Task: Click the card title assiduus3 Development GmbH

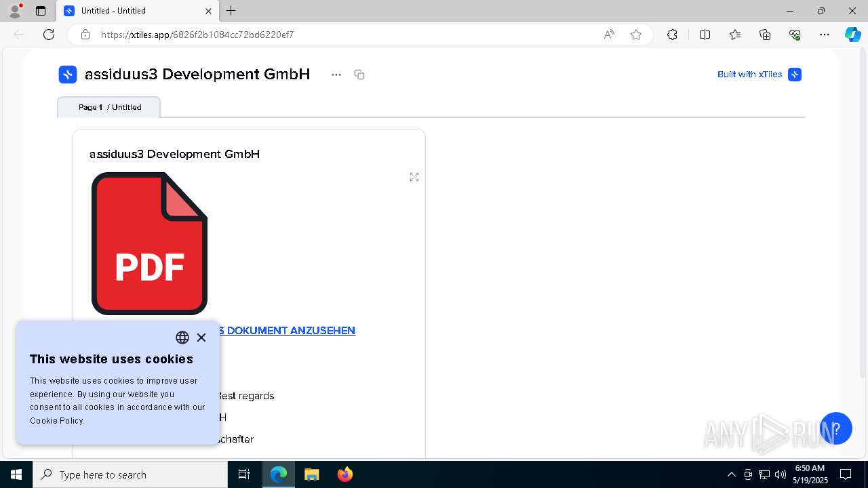Action: point(174,155)
